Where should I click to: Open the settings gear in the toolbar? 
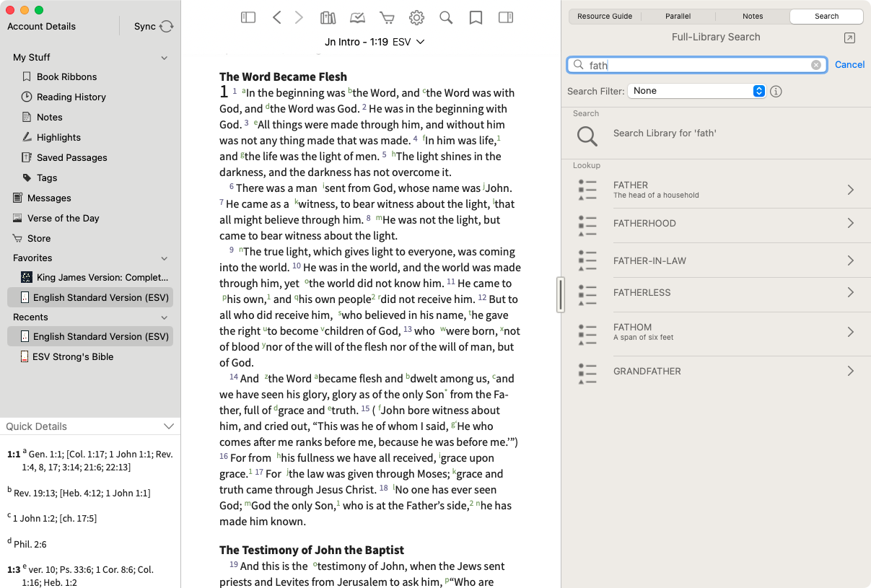click(416, 18)
